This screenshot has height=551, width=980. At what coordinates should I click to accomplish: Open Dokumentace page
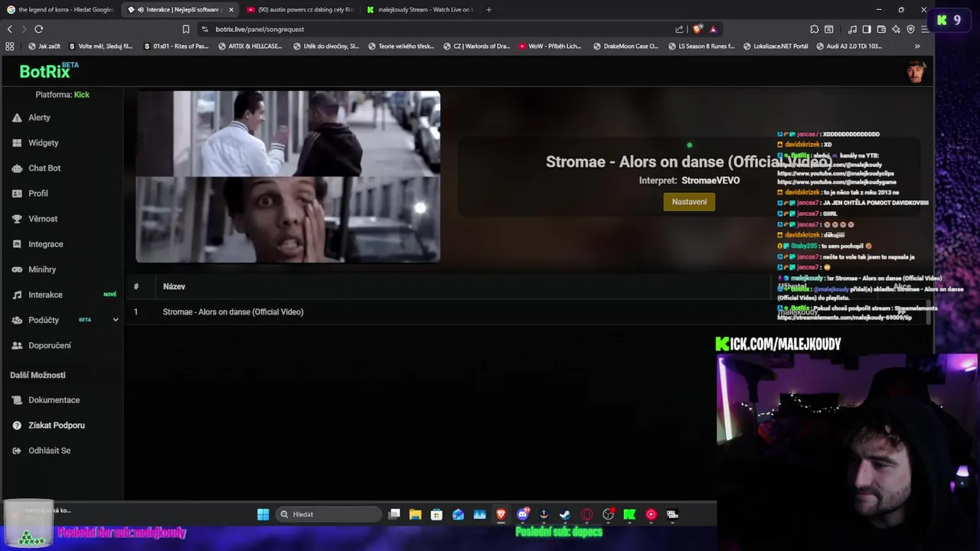click(54, 400)
